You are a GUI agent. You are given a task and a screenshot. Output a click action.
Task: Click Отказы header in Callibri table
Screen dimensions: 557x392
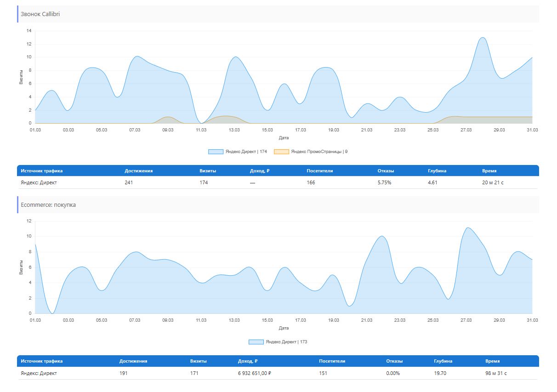click(x=386, y=171)
